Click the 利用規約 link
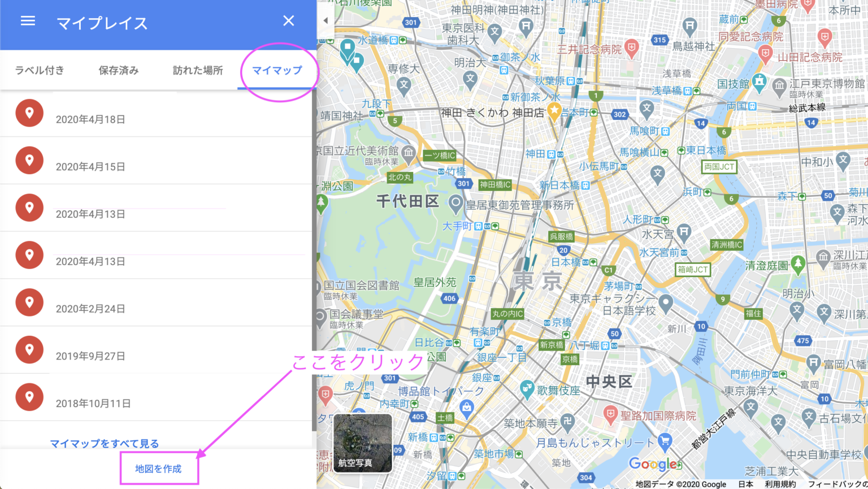 pyautogui.click(x=780, y=484)
